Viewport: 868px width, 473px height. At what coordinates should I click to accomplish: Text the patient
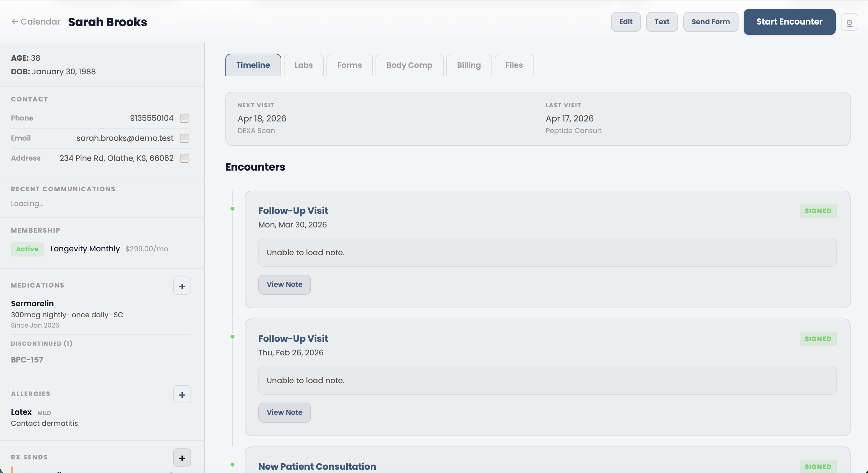pyautogui.click(x=661, y=22)
